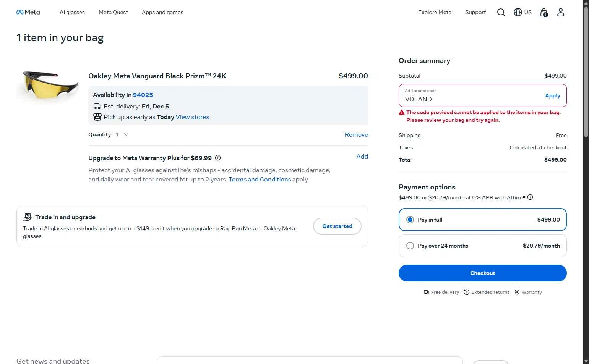The height and width of the screenshot is (364, 589).
Task: Click the promo code input field
Action: coord(470,99)
